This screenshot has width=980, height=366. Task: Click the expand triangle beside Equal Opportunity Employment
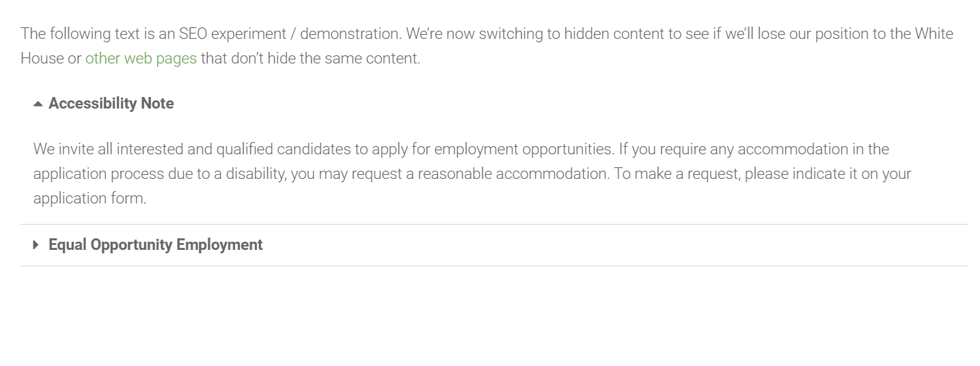(36, 244)
